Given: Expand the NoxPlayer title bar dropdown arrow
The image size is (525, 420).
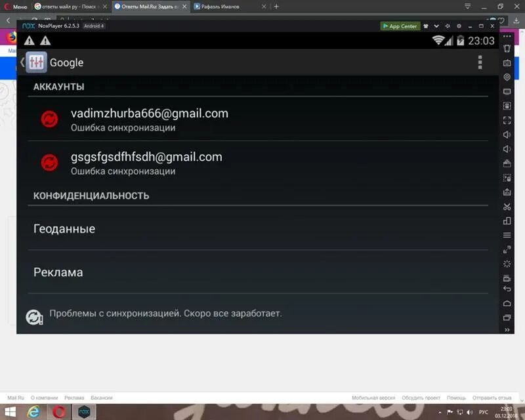Looking at the screenshot, I should (436, 26).
